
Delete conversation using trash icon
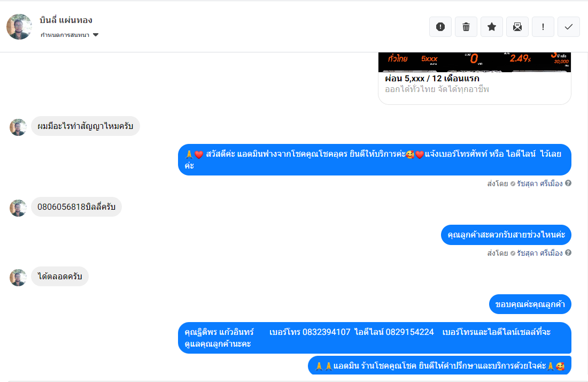click(466, 27)
